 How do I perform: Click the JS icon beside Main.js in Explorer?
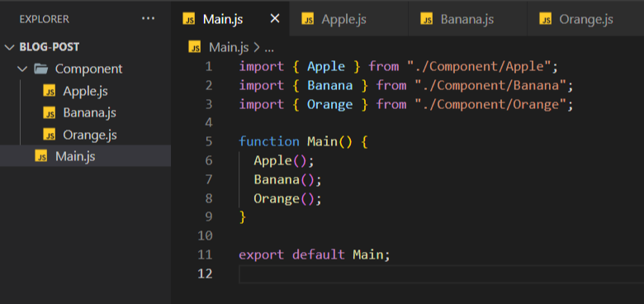(41, 155)
